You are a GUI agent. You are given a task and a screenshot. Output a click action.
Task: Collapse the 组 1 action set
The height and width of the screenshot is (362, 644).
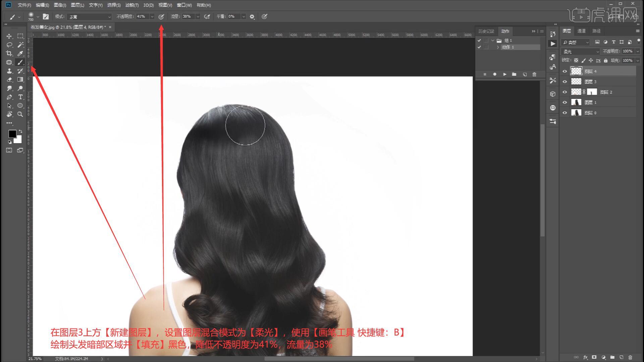(x=493, y=41)
